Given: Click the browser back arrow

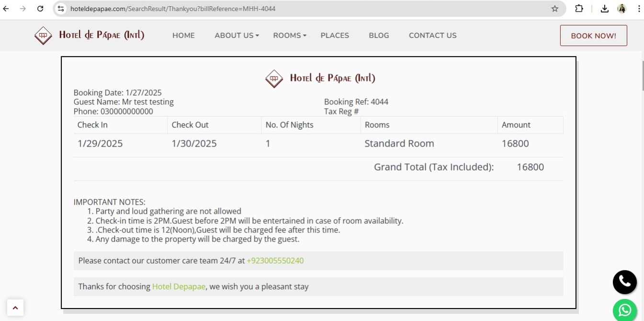Looking at the screenshot, I should (x=6, y=9).
